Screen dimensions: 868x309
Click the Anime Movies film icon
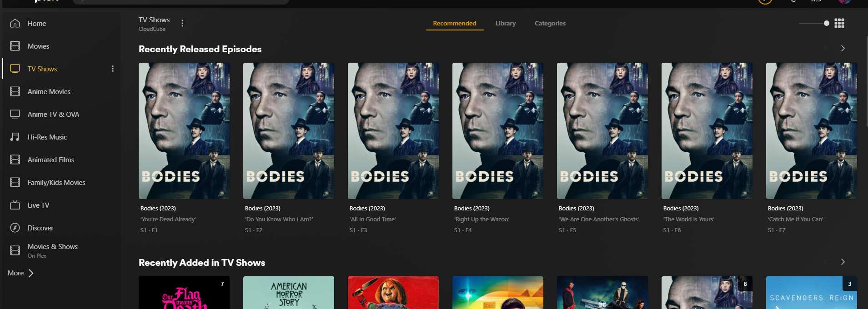[15, 91]
